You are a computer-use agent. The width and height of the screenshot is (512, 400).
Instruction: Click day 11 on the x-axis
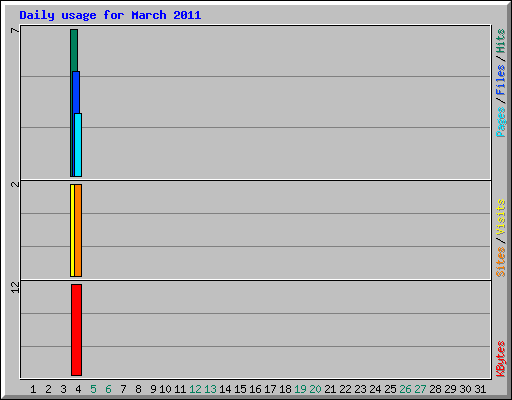click(180, 389)
